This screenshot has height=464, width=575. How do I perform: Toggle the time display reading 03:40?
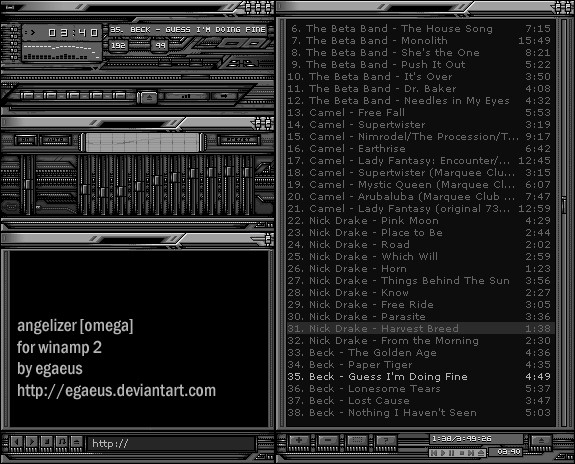tap(73, 33)
